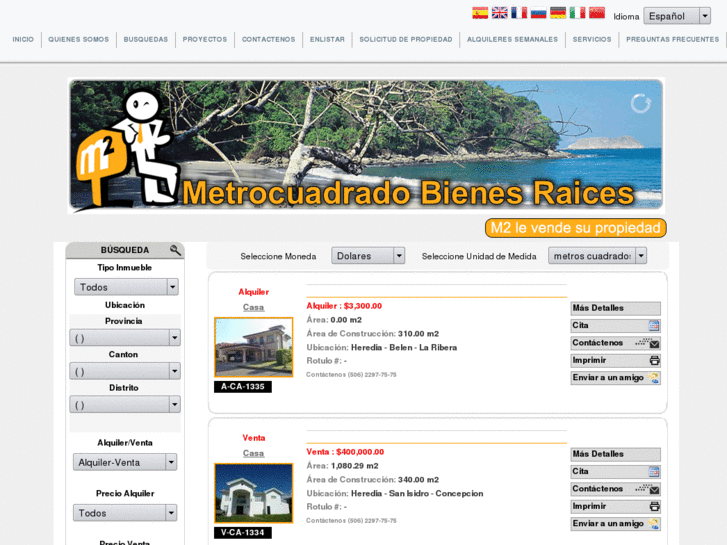
Task: Open the Idioma Español dropdown
Action: [677, 16]
